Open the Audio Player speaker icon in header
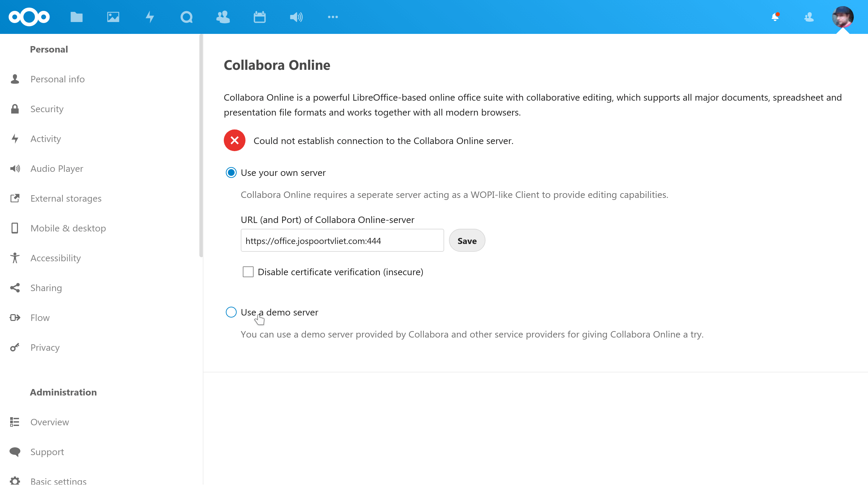The width and height of the screenshot is (868, 488). click(x=296, y=17)
